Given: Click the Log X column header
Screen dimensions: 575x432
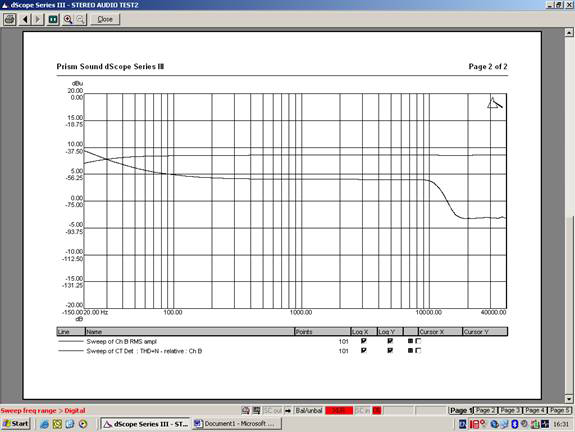Looking at the screenshot, I should [364, 332].
